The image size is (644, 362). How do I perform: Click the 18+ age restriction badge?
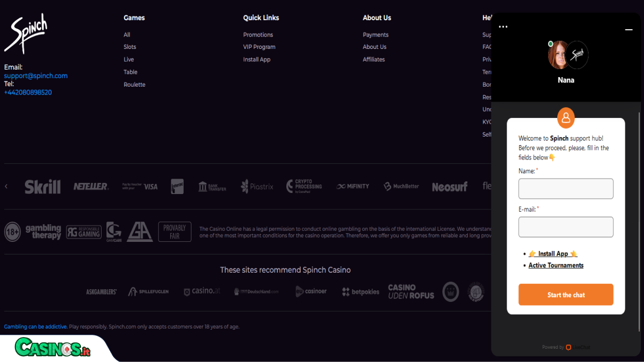(x=12, y=232)
